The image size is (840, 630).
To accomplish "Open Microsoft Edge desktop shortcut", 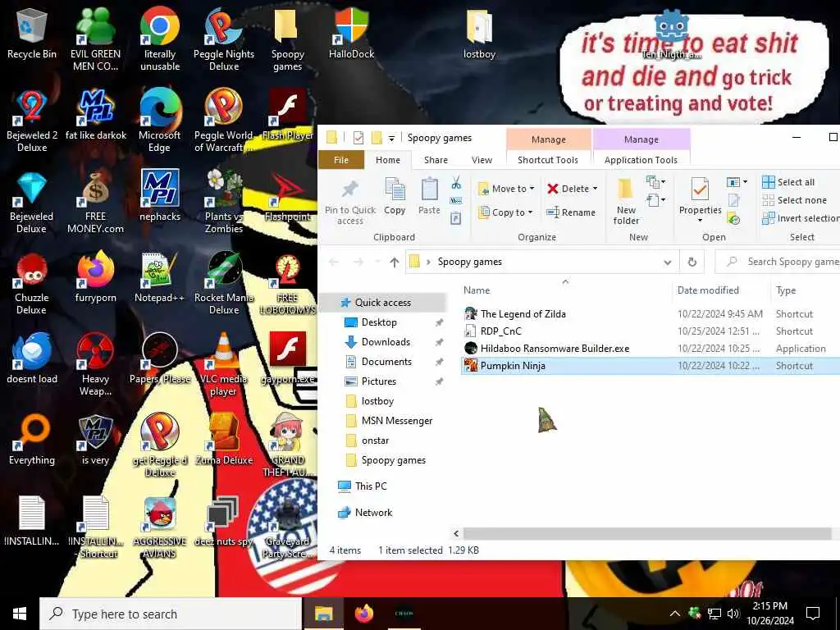I will point(160,121).
